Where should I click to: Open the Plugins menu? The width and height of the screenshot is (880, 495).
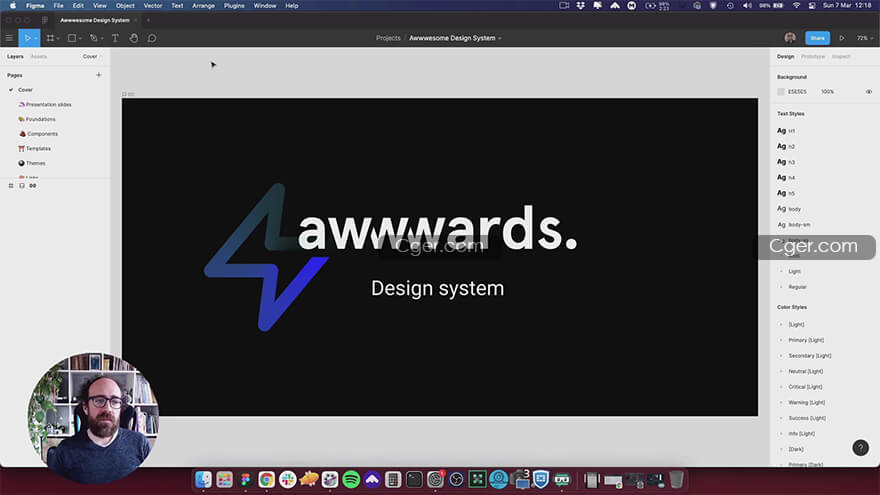click(234, 6)
